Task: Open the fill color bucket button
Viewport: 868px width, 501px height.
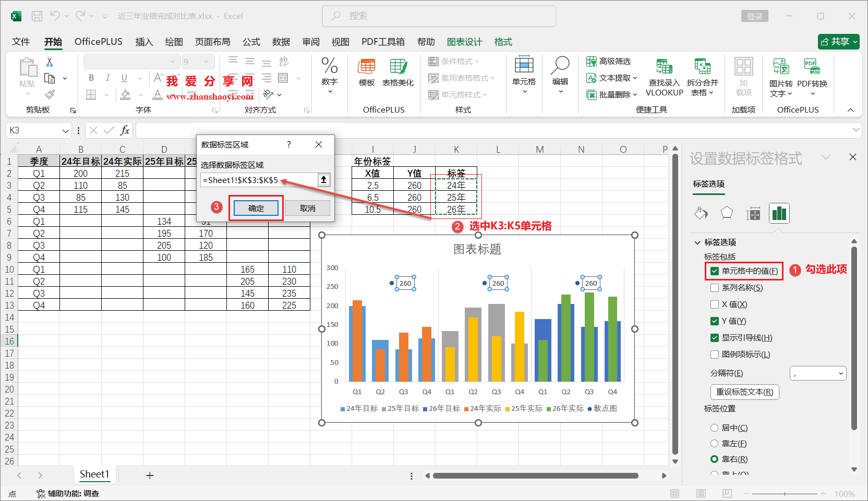Action: point(125,94)
